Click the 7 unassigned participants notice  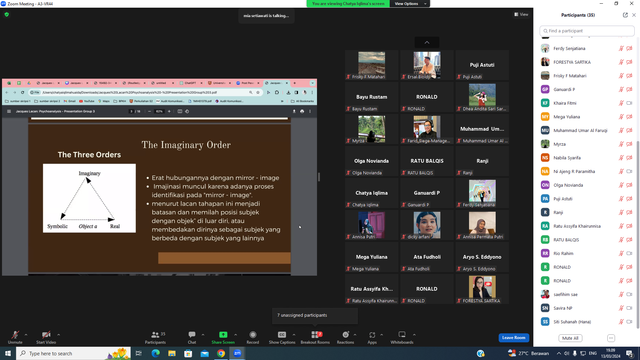[315, 316]
